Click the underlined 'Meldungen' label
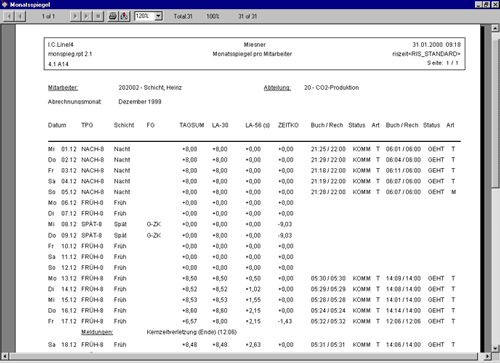 click(x=97, y=332)
